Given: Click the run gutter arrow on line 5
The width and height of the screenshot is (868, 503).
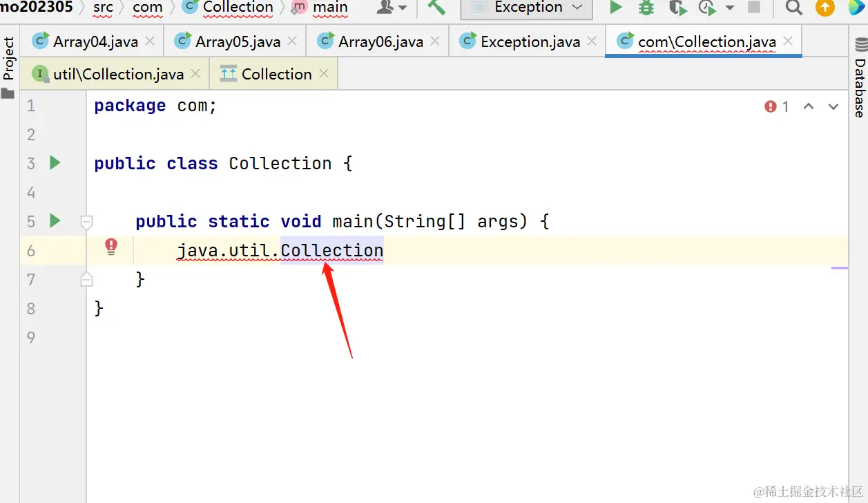Looking at the screenshot, I should (55, 221).
